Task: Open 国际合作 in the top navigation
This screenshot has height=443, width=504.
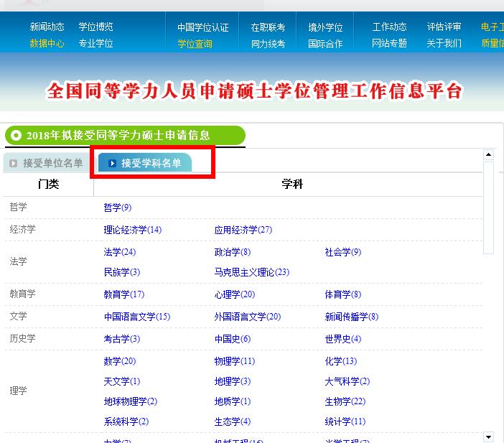Action: pos(325,44)
